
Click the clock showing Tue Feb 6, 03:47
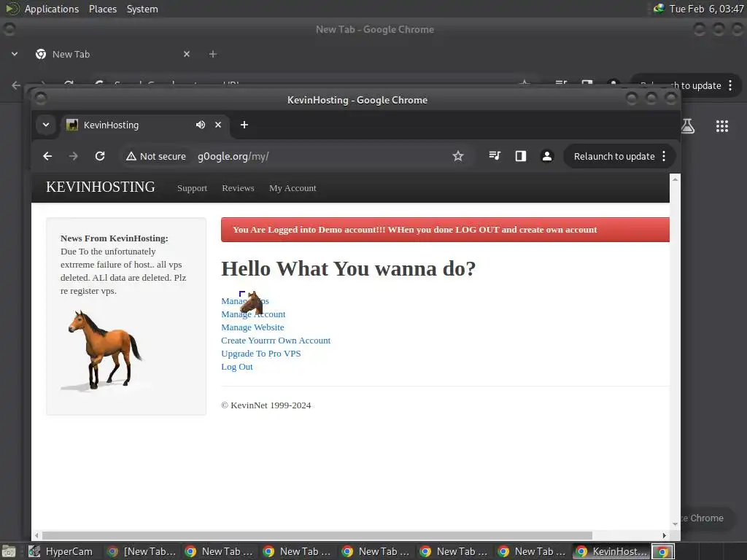pos(706,9)
